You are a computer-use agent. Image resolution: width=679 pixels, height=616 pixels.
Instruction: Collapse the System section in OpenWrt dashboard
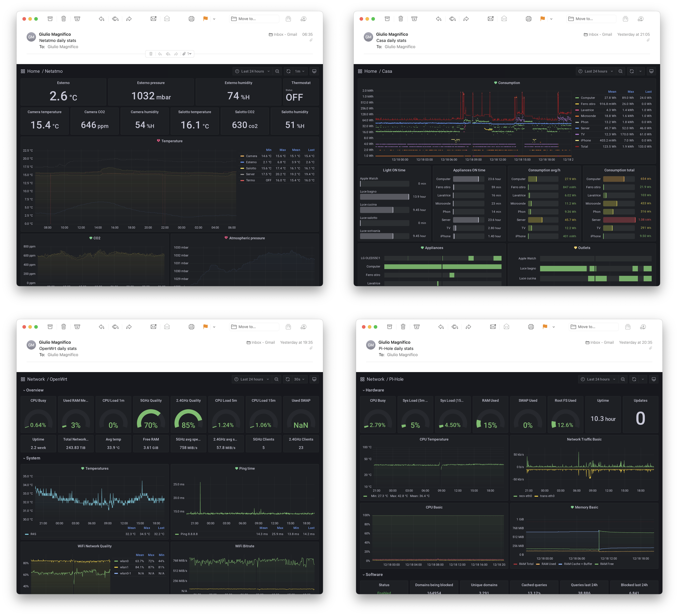[x=31, y=458]
